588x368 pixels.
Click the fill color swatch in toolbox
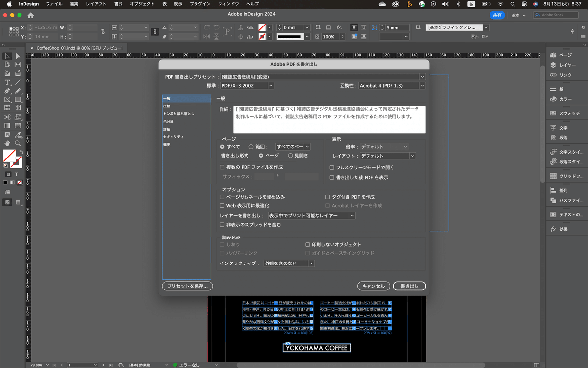(x=9, y=156)
